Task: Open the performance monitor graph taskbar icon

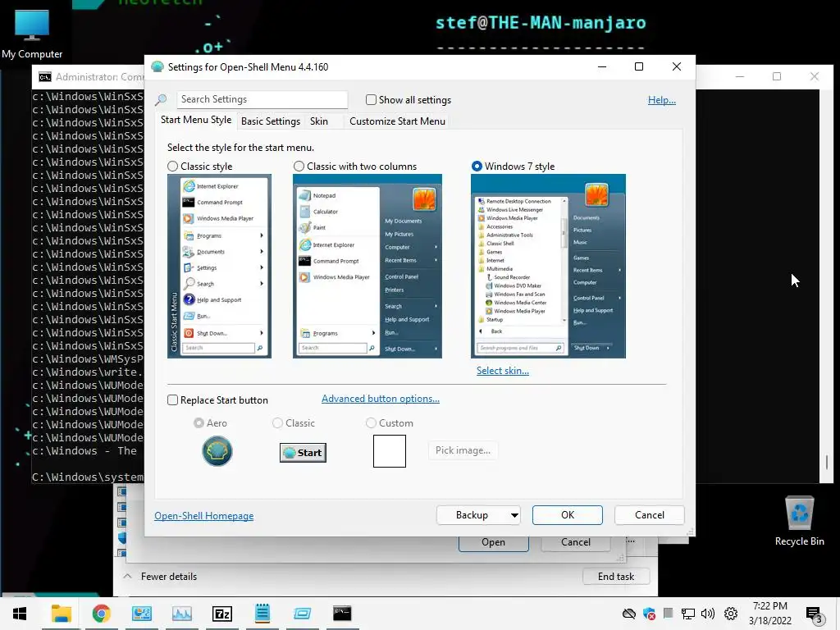Action: click(181, 614)
